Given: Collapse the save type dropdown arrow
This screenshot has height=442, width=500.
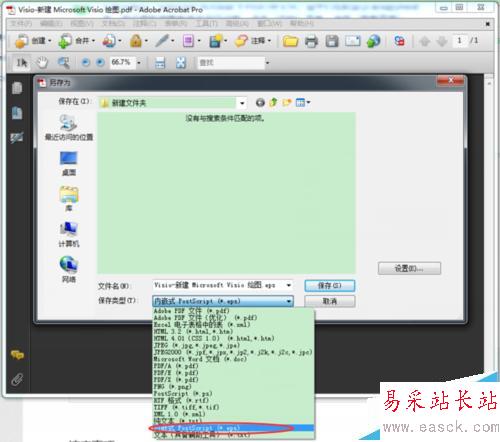Looking at the screenshot, I should pos(289,301).
